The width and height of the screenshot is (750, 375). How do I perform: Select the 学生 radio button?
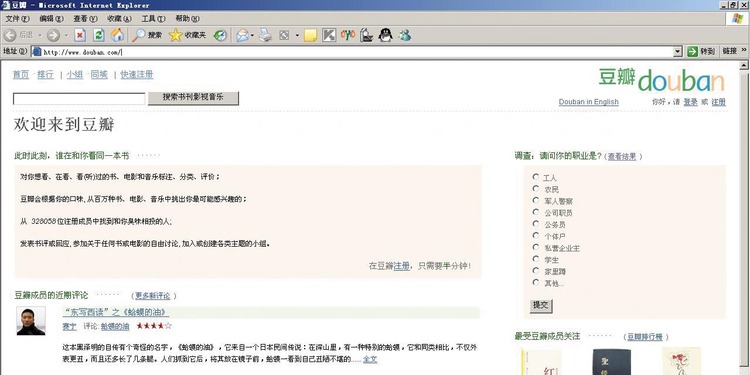[536, 259]
